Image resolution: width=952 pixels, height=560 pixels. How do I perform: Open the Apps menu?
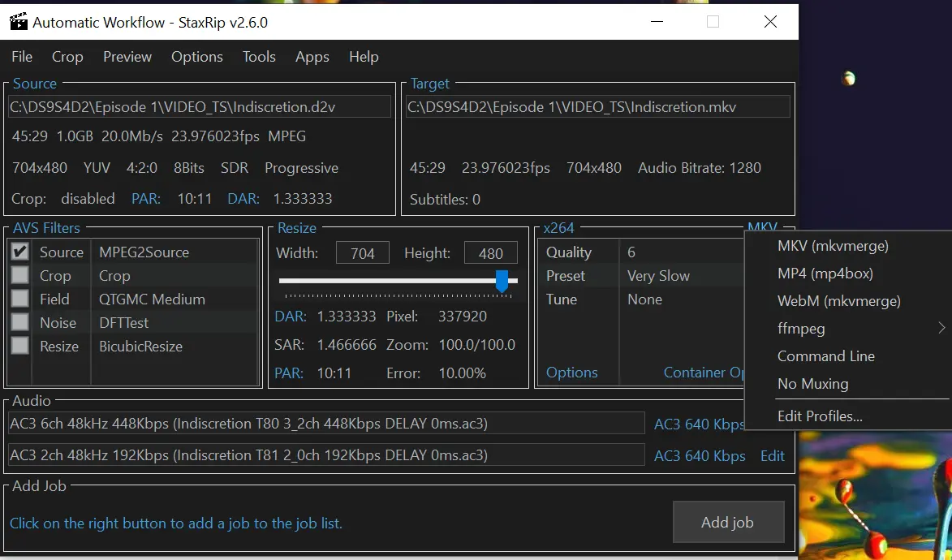pos(312,57)
